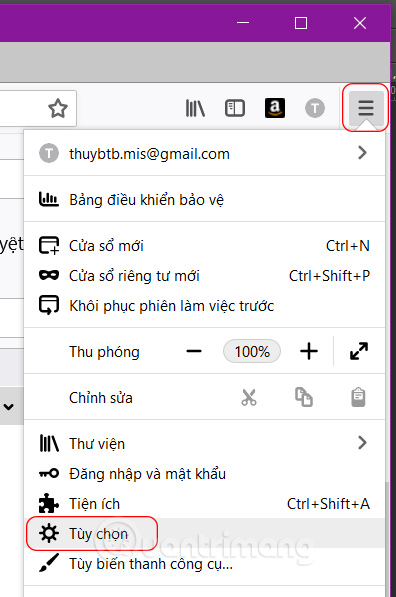
Task: Click the Amazon extension icon
Action: [x=275, y=108]
